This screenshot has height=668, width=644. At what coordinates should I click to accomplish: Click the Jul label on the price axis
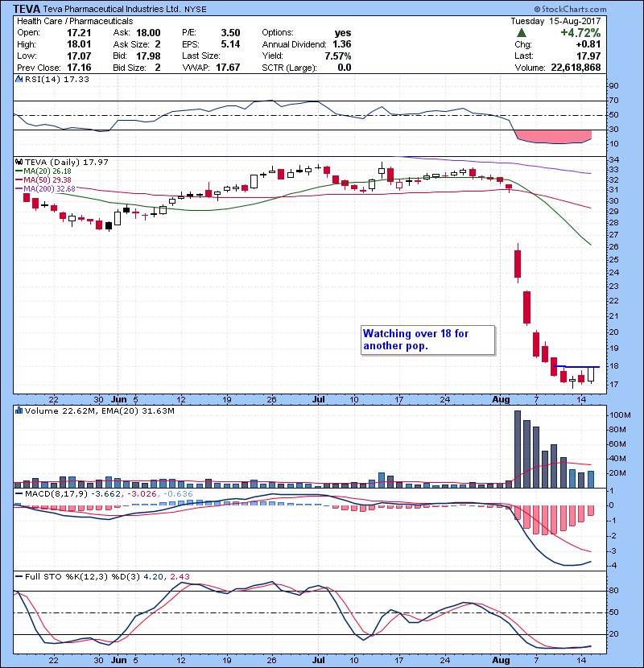(x=318, y=400)
